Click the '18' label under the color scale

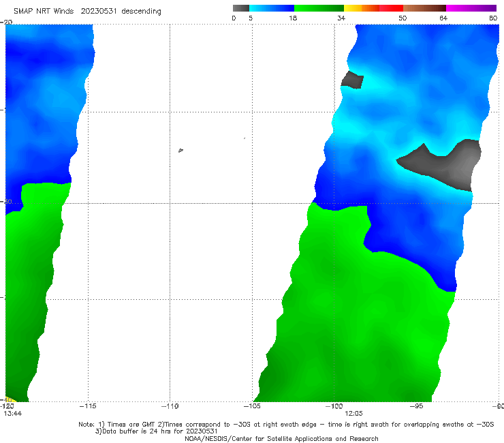[293, 18]
